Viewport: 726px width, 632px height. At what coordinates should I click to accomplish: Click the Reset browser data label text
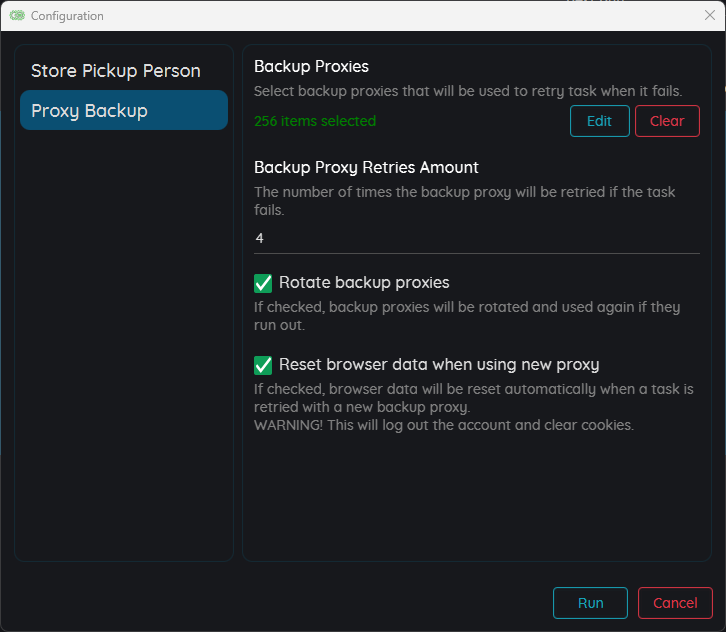click(x=439, y=364)
